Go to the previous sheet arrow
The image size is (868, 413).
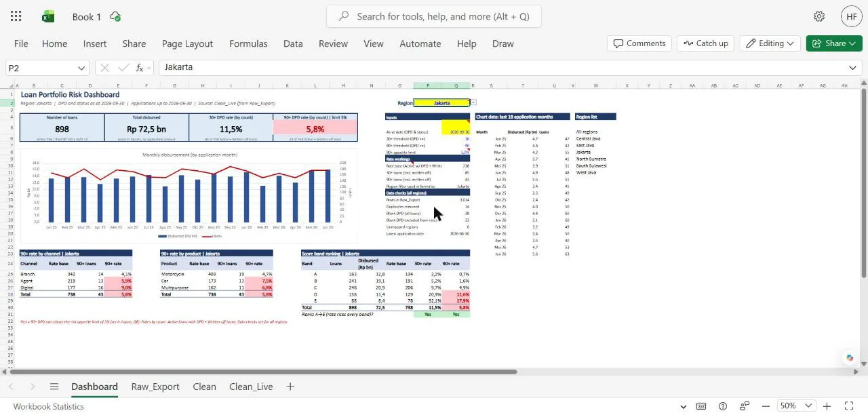(x=11, y=387)
